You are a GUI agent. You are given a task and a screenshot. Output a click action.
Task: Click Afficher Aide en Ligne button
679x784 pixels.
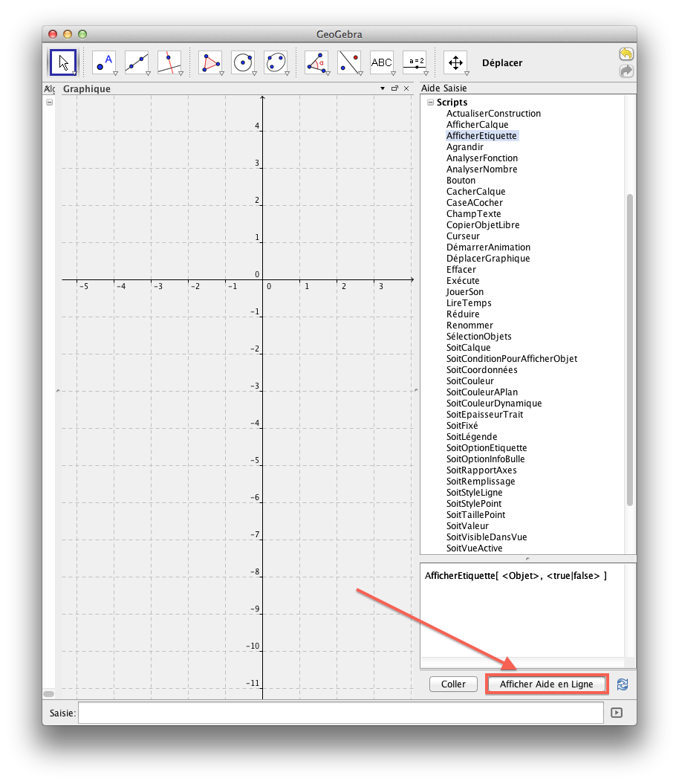pyautogui.click(x=547, y=684)
